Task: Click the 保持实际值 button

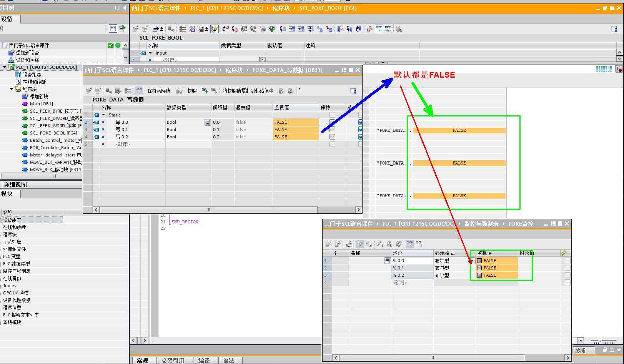Action: click(159, 91)
